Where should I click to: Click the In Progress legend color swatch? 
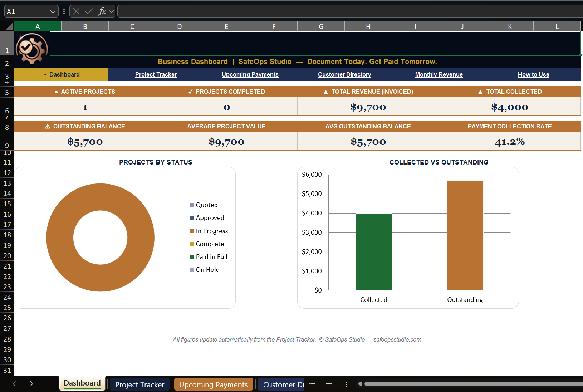(x=192, y=231)
